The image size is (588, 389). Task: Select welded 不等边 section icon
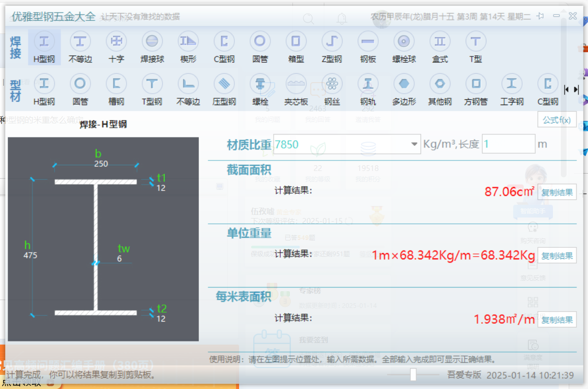click(x=80, y=48)
